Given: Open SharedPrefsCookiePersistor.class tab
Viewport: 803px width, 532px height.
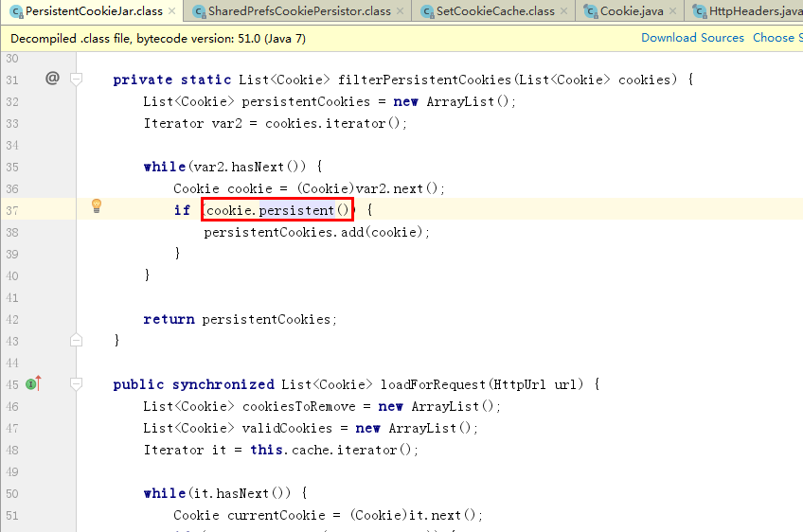Looking at the screenshot, I should (x=299, y=10).
